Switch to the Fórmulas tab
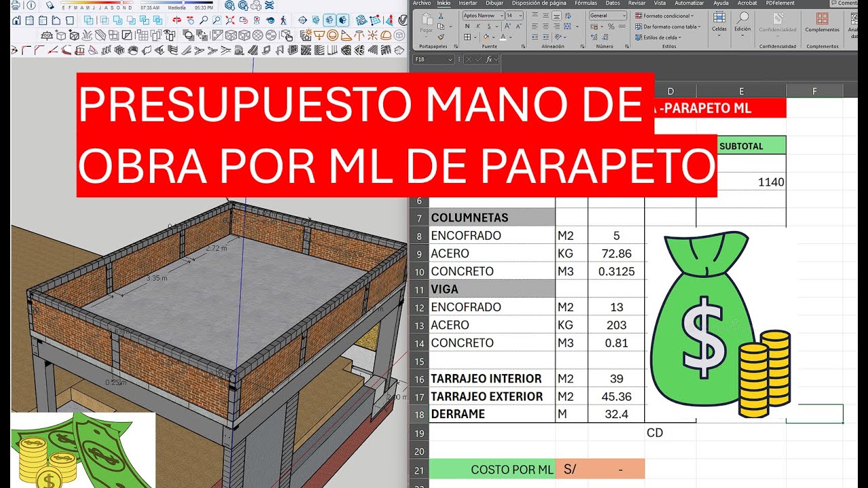Viewport: 868px width, 488px height. tap(586, 3)
